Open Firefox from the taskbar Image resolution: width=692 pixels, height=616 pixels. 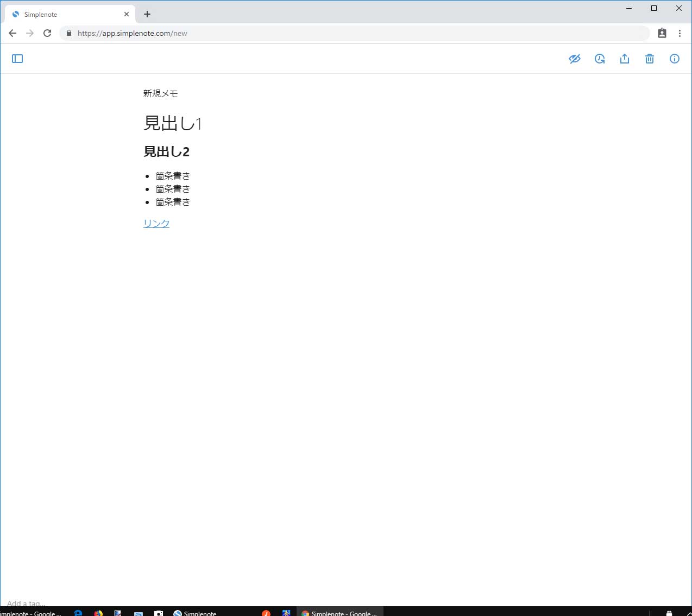coord(98,613)
